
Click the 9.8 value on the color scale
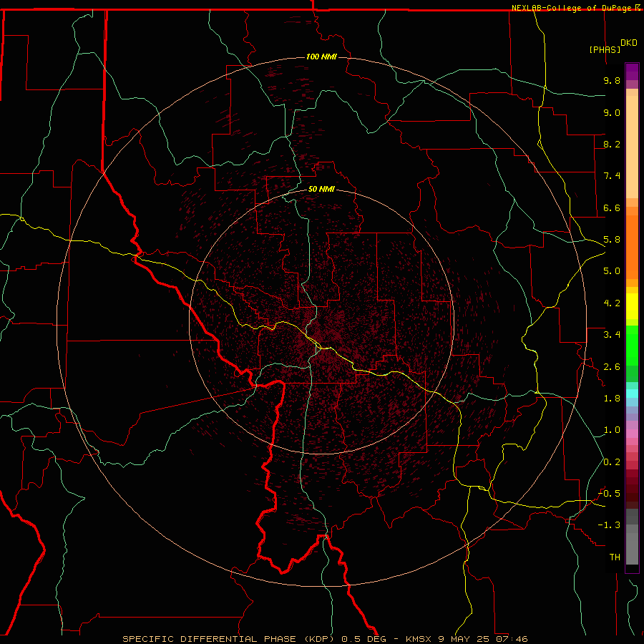[612, 80]
